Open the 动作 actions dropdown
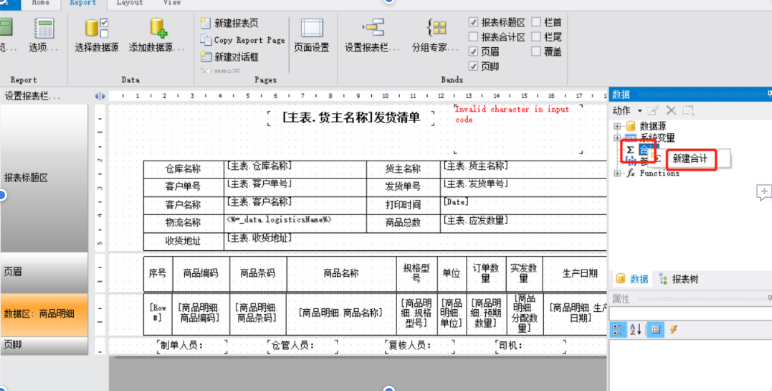This screenshot has width=772, height=391. (627, 110)
